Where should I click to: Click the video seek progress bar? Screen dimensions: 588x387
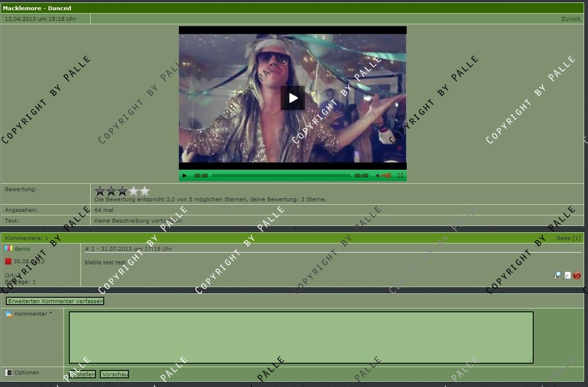point(281,176)
